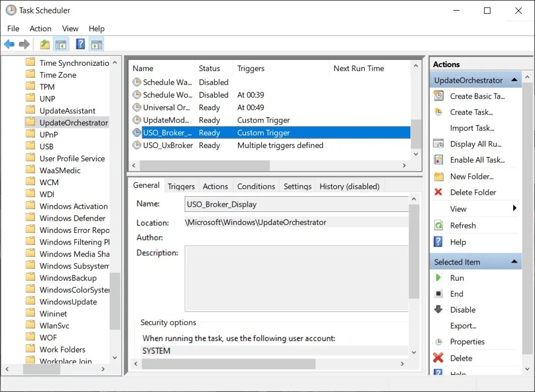Go back with the blue Back arrow
535x392 pixels.
click(x=9, y=44)
